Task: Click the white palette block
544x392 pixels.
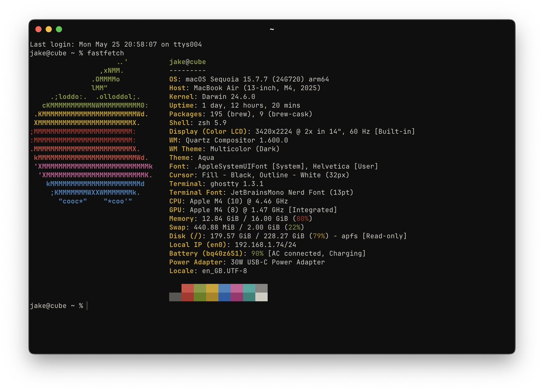Action: [x=261, y=297]
